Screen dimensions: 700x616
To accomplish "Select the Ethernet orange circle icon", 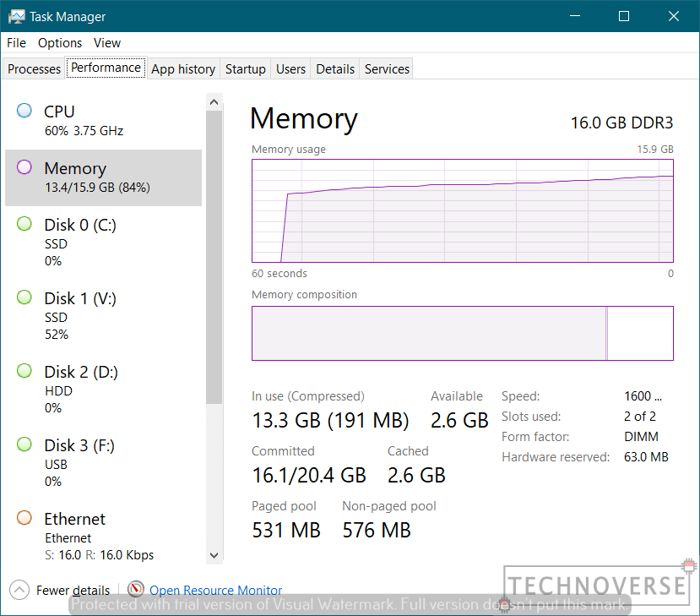I will pos(24,518).
